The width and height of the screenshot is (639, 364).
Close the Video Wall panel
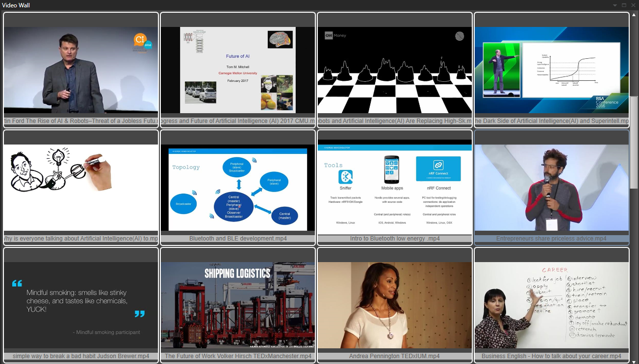[x=633, y=5]
